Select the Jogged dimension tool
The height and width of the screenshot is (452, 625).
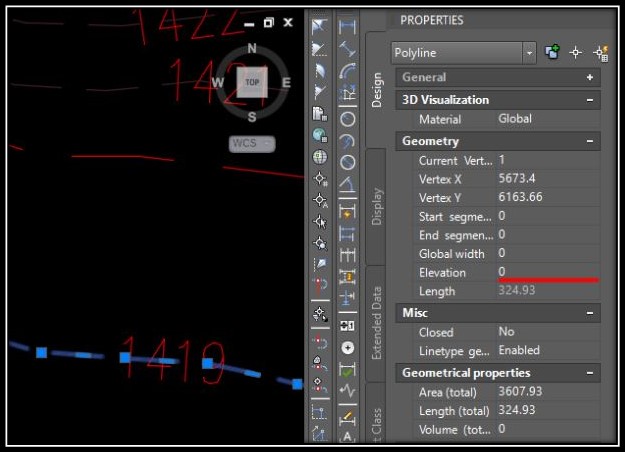[347, 141]
